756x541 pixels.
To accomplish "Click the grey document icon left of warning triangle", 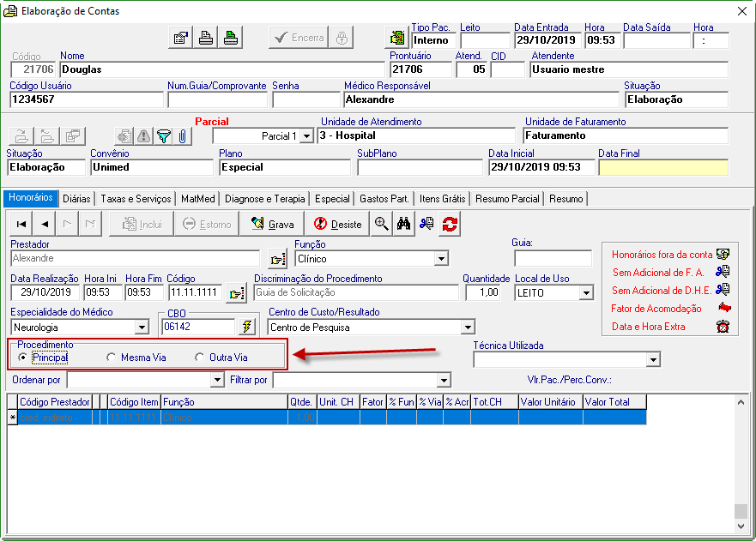I will 124,136.
